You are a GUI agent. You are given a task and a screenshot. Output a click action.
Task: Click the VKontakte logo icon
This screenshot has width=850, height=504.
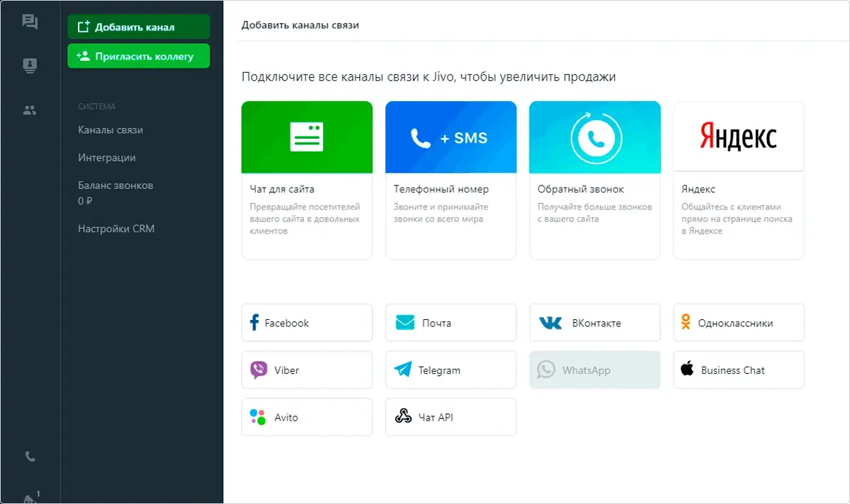click(x=550, y=323)
